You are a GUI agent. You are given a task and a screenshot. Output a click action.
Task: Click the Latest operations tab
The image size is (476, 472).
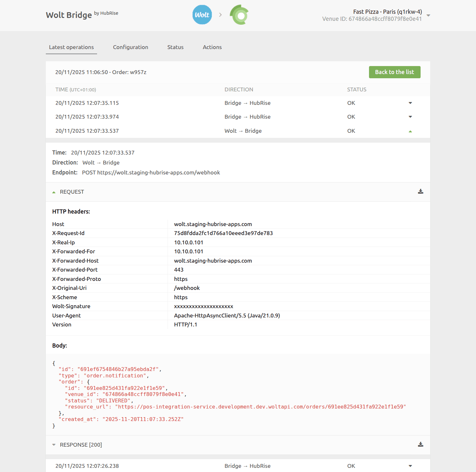click(x=71, y=47)
